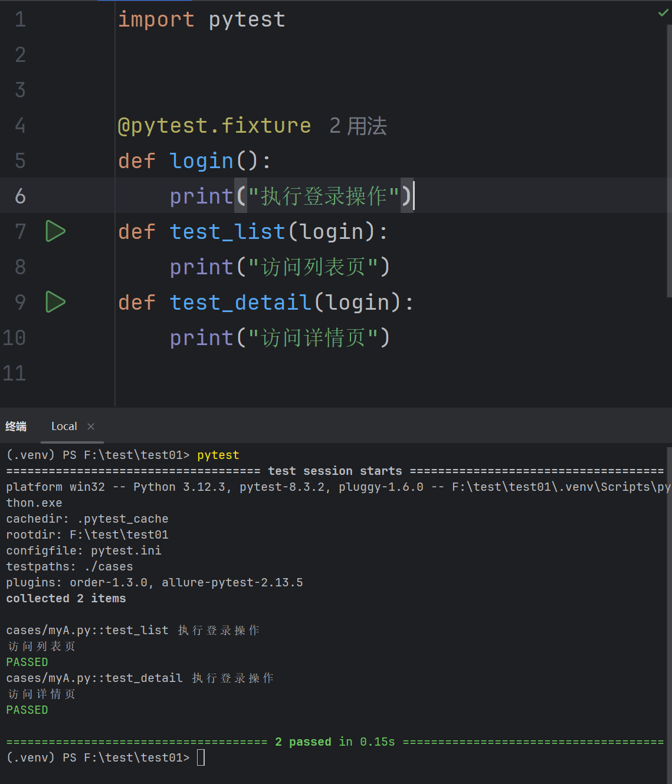Click the string "访问详情页" in editor
Viewport: 672px width, 784px height.
tap(313, 338)
